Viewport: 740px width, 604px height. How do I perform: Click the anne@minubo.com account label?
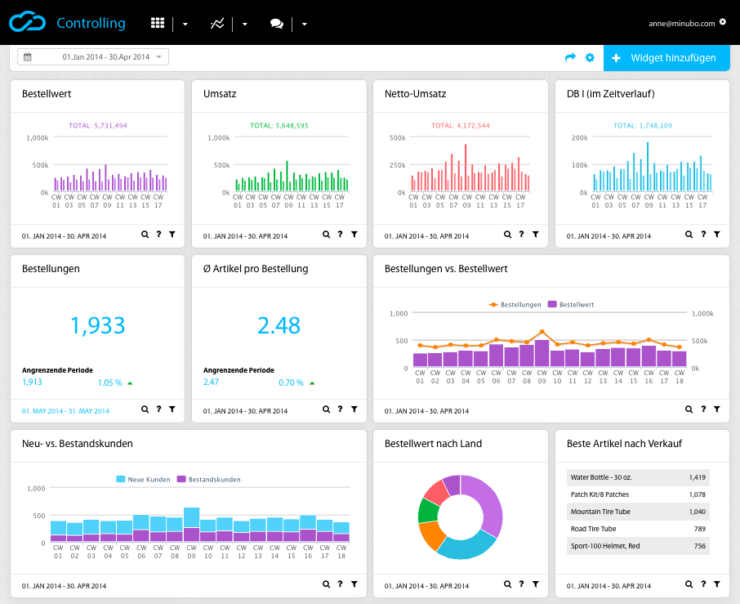[x=681, y=23]
